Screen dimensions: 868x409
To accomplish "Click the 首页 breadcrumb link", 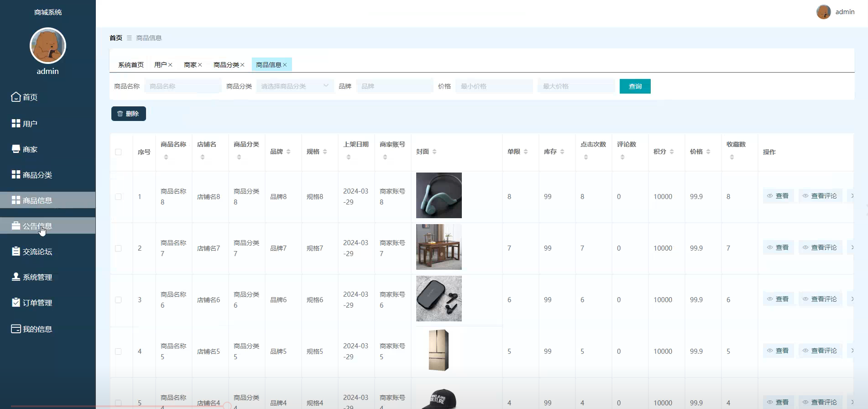I will [116, 38].
